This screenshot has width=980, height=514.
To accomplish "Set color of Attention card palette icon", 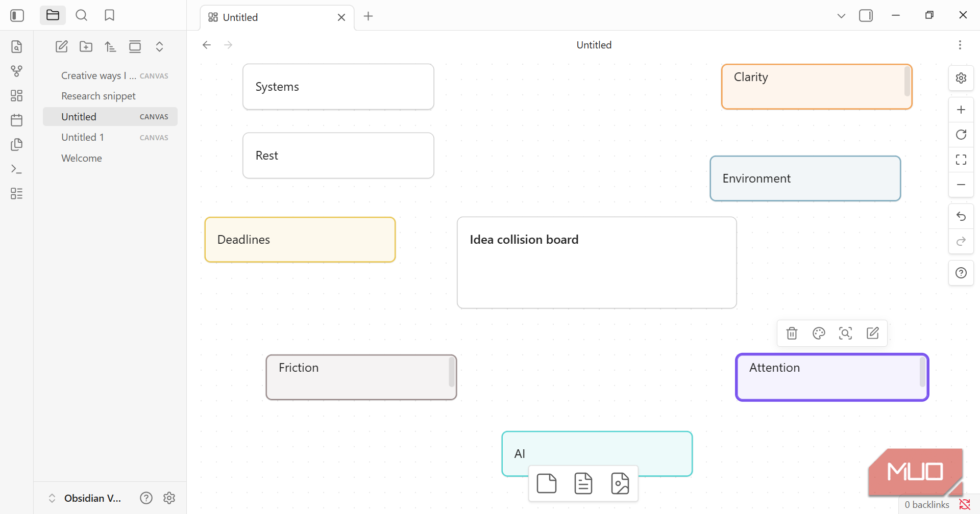I will point(819,333).
